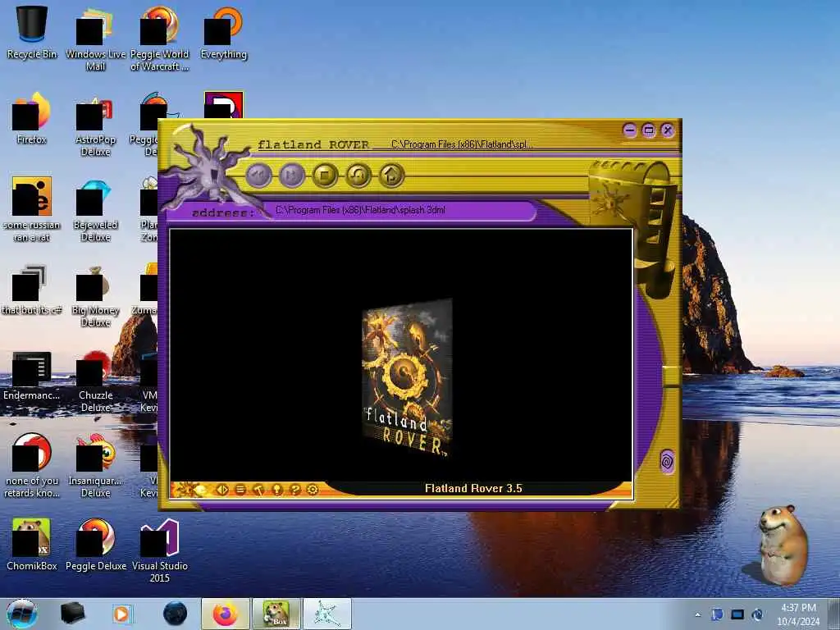Viewport: 840px width, 630px height.
Task: Click the monitor icon in system tray
Action: (737, 614)
